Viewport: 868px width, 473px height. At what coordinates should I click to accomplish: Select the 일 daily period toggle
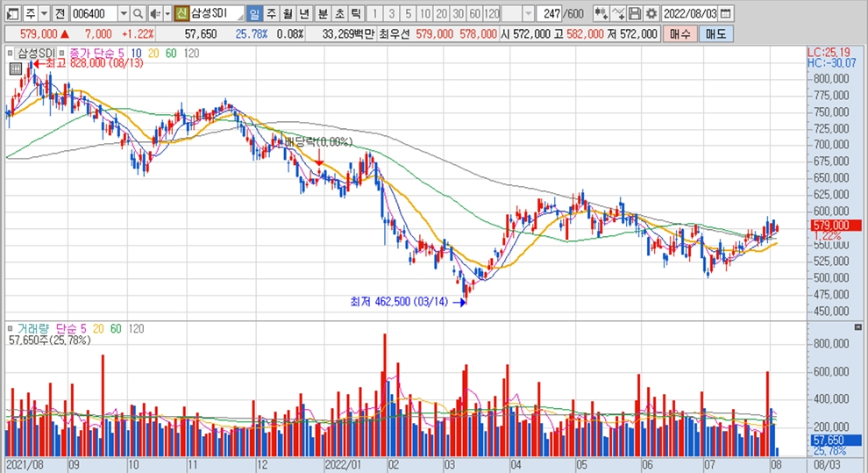pos(253,14)
